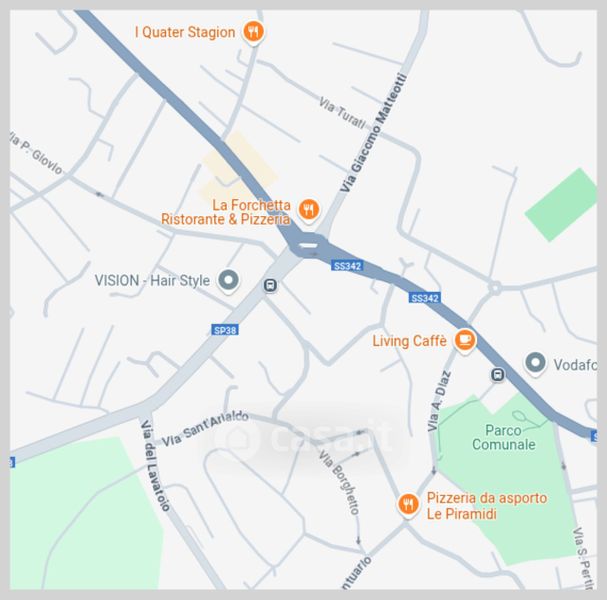Select the Via del Lavatoio street label
This screenshot has height=600, width=607.
(x=154, y=465)
